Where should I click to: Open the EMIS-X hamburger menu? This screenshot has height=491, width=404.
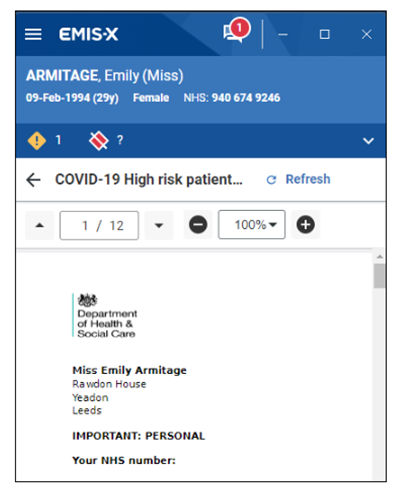33,34
